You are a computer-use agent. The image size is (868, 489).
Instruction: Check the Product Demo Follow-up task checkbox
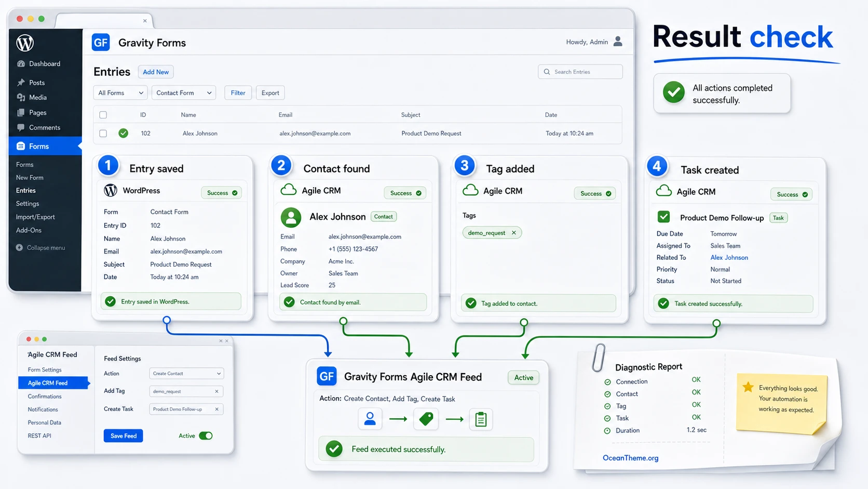tap(663, 217)
